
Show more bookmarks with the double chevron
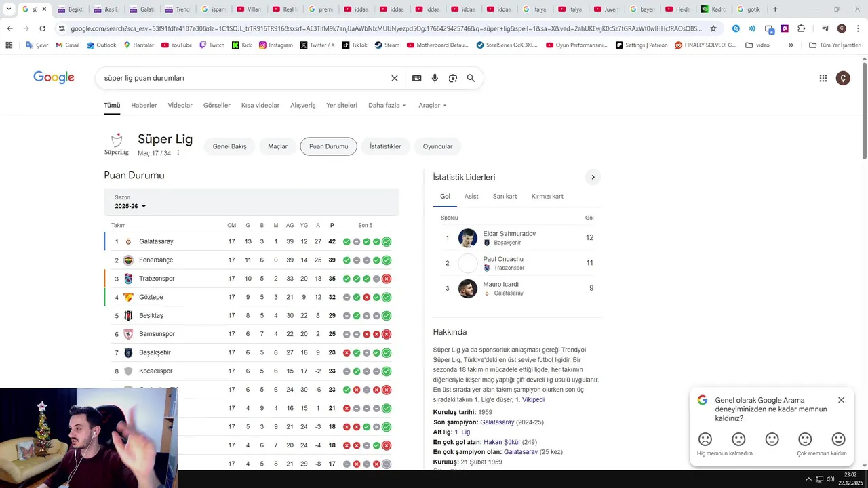click(791, 45)
